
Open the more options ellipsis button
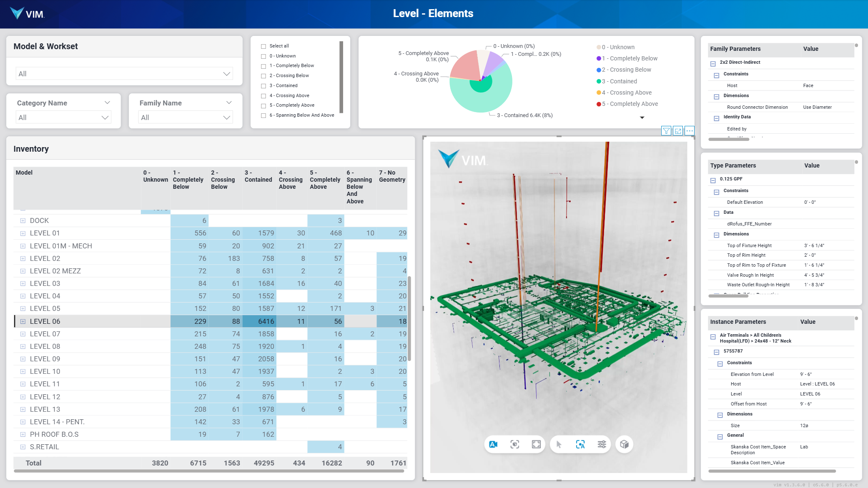point(690,131)
